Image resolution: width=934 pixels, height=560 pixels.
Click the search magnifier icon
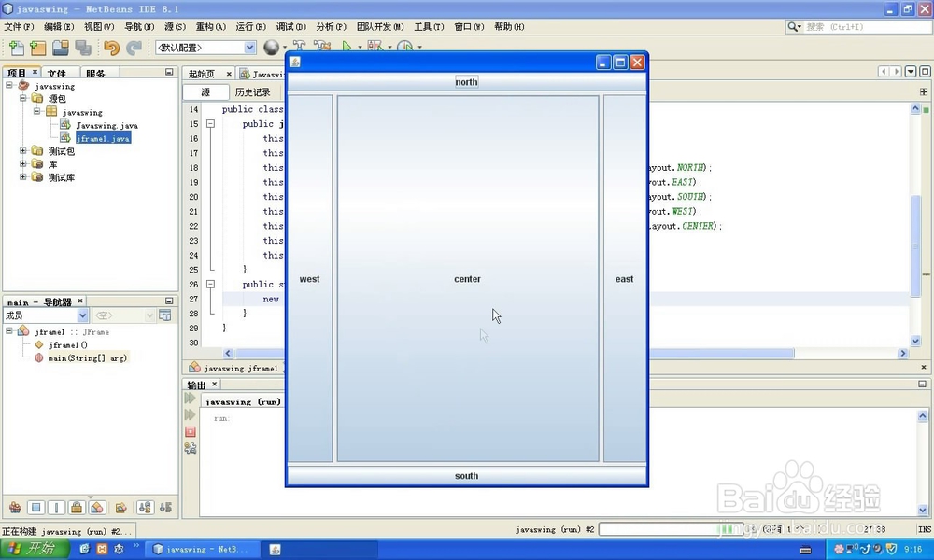pyautogui.click(x=794, y=27)
